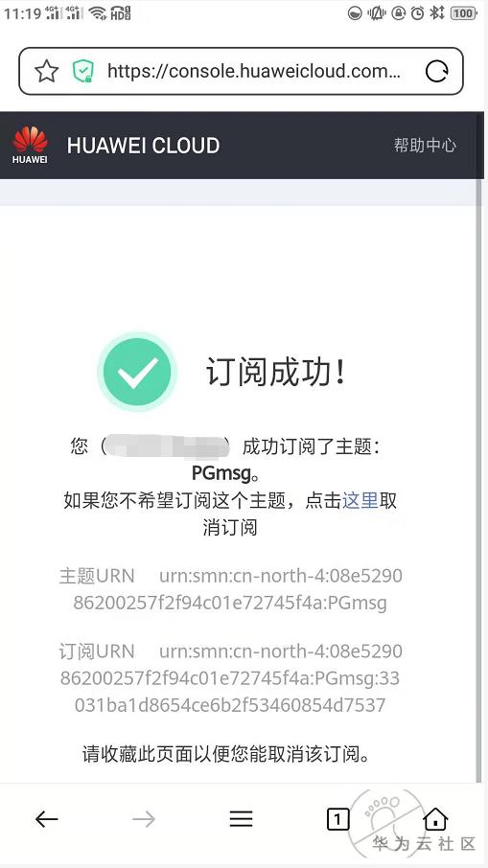Bookmark page with the star icon
Image resolution: width=488 pixels, height=868 pixels.
pyautogui.click(x=47, y=72)
